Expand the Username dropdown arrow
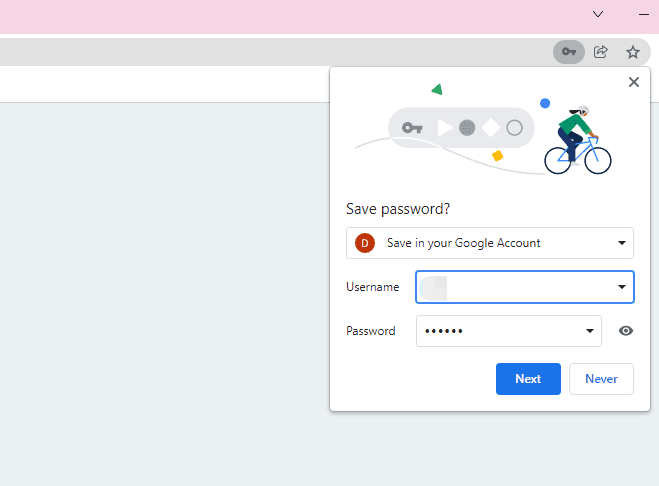The width and height of the screenshot is (659, 486). pos(622,287)
